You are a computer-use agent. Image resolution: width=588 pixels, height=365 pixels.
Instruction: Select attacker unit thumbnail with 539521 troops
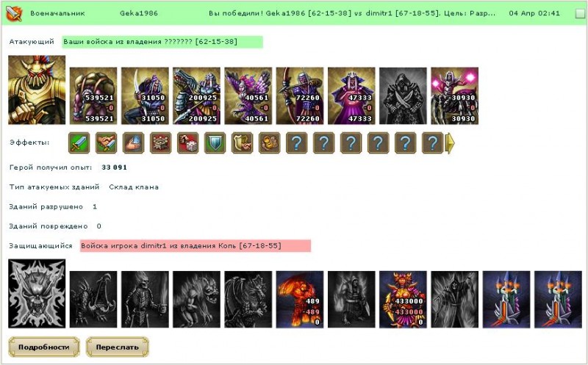pos(93,95)
